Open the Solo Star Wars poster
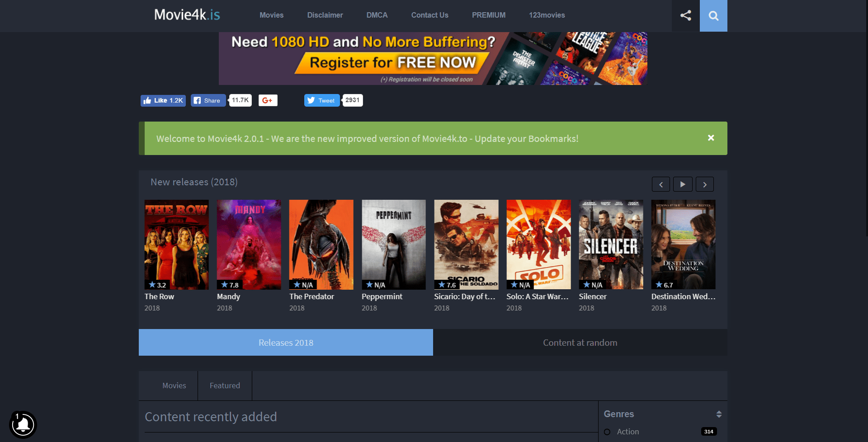This screenshot has height=442, width=868. [x=538, y=245]
